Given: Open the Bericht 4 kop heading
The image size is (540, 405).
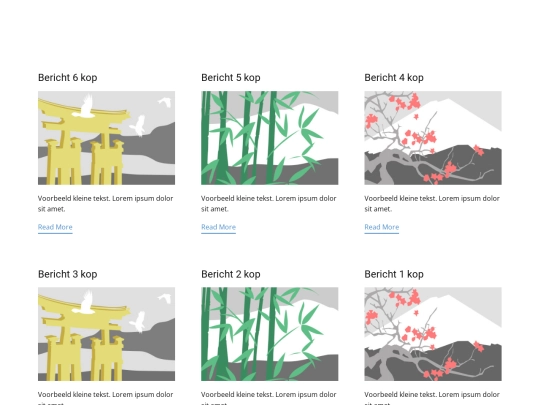Looking at the screenshot, I should pos(394,78).
